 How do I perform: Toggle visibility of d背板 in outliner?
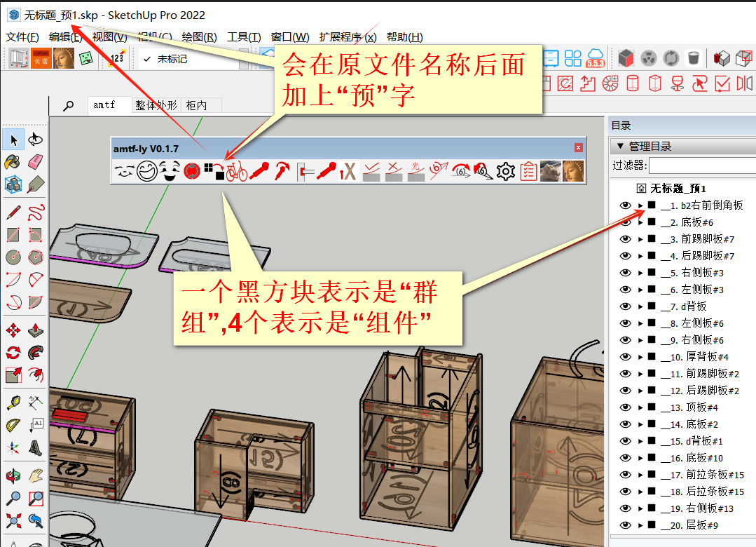coord(625,306)
